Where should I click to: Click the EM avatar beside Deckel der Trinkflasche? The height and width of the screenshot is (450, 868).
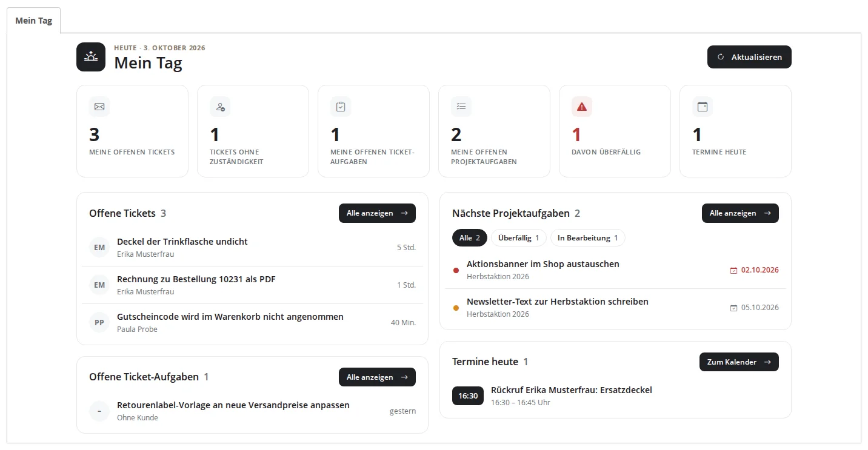point(99,247)
